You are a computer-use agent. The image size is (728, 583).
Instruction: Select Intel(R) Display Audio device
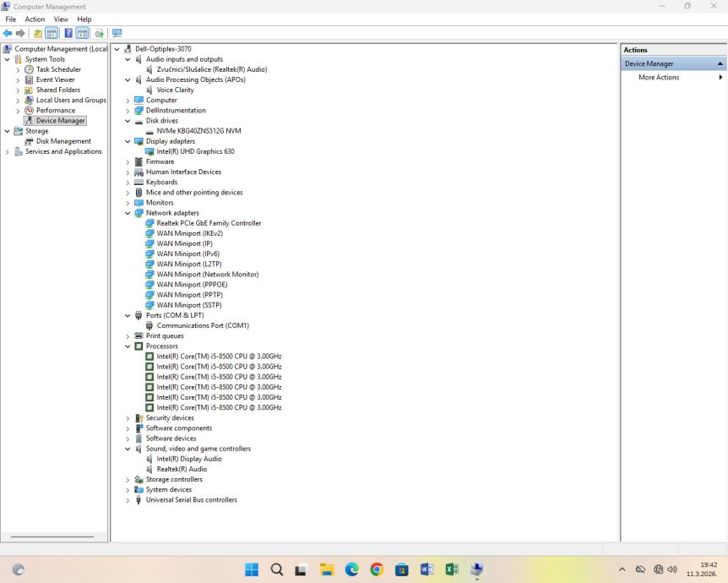point(189,459)
